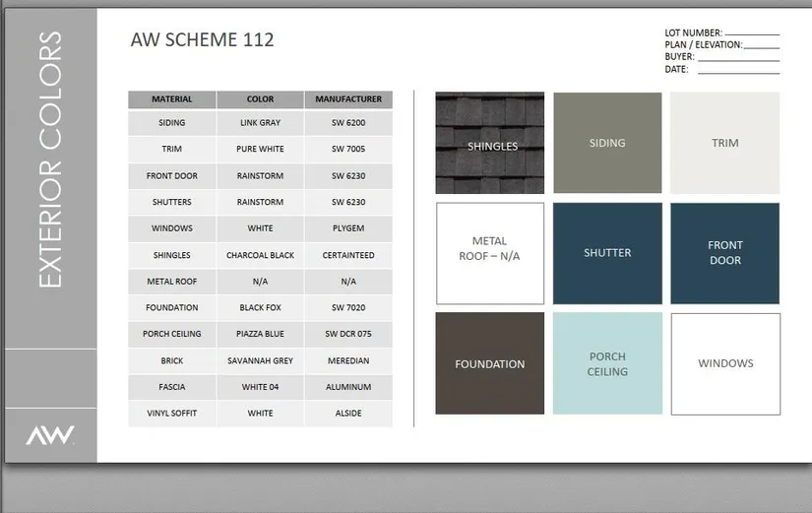The image size is (812, 513).
Task: Click the AW logo in sidebar
Action: (50, 435)
